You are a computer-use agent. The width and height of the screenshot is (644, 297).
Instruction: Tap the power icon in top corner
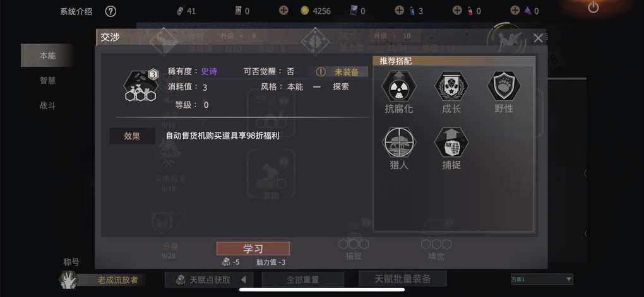tap(593, 7)
